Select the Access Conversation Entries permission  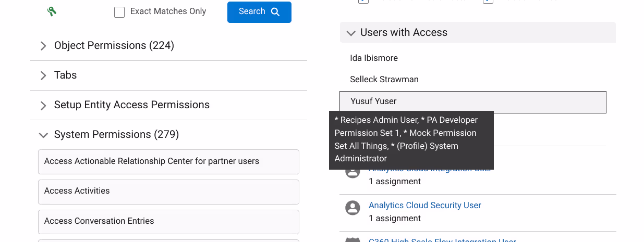(x=168, y=222)
